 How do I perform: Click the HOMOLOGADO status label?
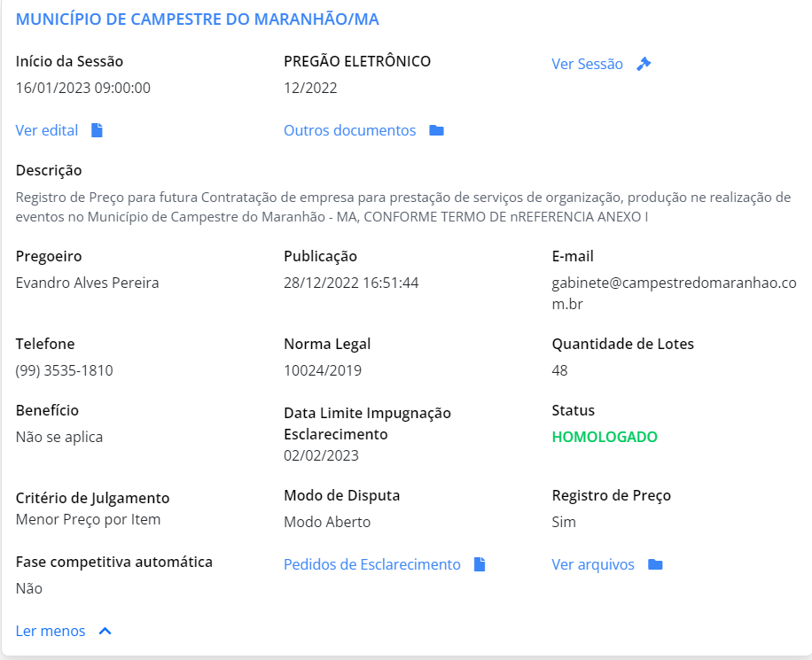pyautogui.click(x=605, y=437)
